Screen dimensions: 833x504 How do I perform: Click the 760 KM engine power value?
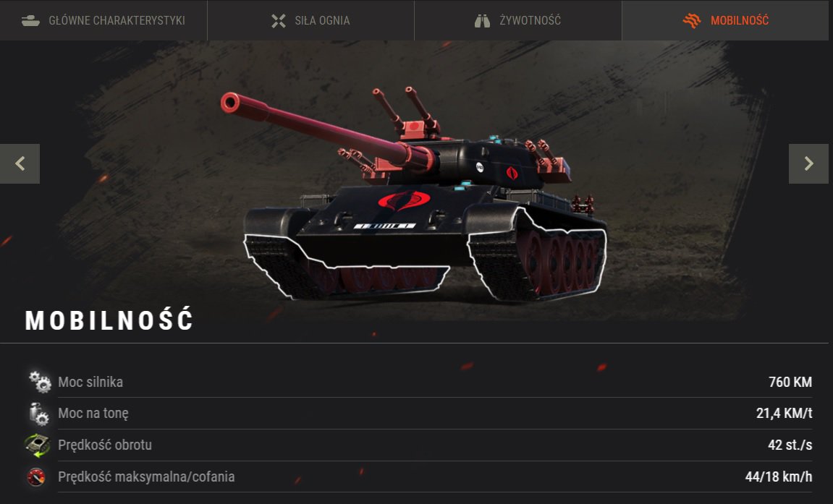pos(790,382)
